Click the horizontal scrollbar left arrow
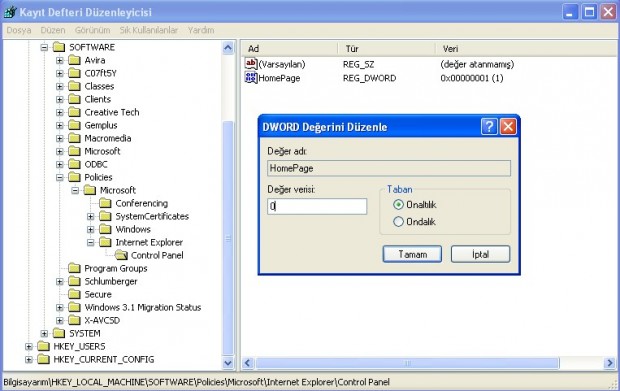Image resolution: width=620 pixels, height=391 pixels. pyautogui.click(x=248, y=363)
